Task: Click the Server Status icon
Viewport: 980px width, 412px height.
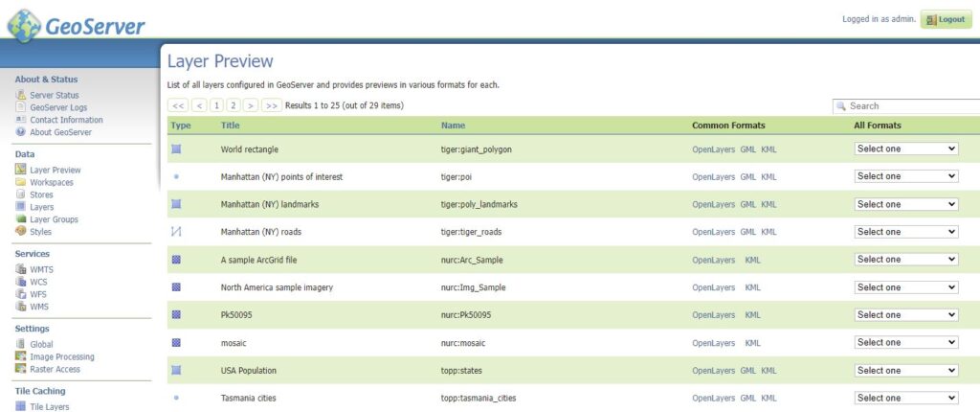Action: [21, 95]
